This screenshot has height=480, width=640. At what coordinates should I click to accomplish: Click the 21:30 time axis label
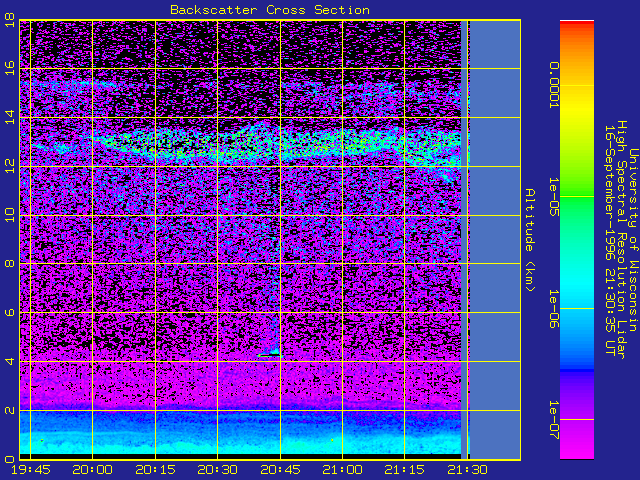(467, 470)
